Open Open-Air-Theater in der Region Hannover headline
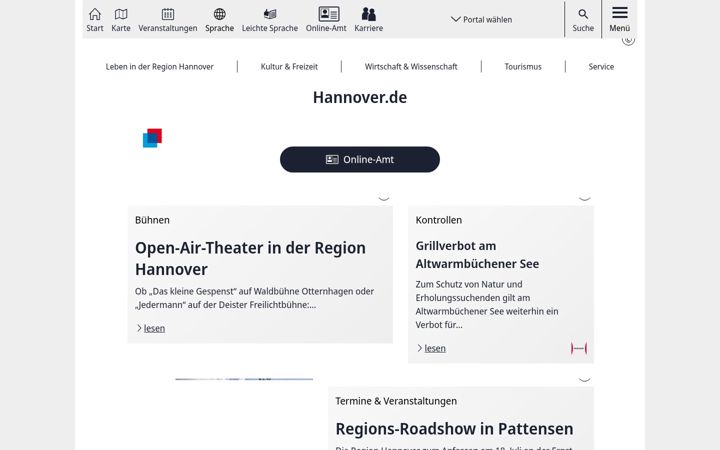 (x=250, y=259)
